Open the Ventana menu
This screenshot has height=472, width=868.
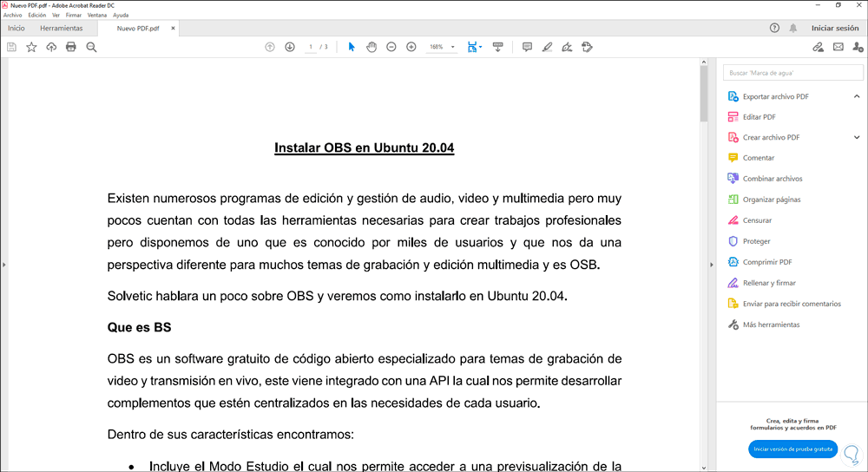(97, 16)
